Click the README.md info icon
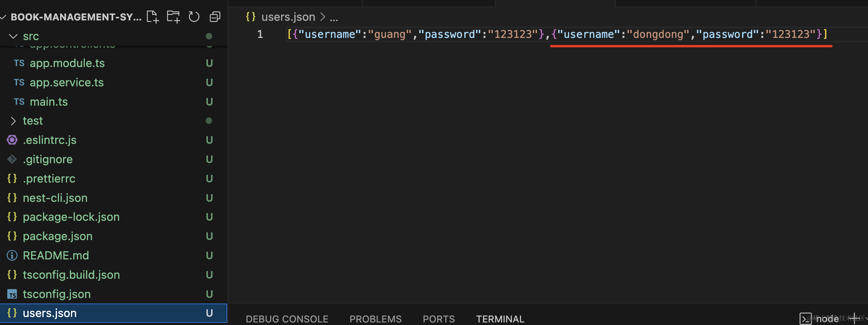 [x=12, y=255]
